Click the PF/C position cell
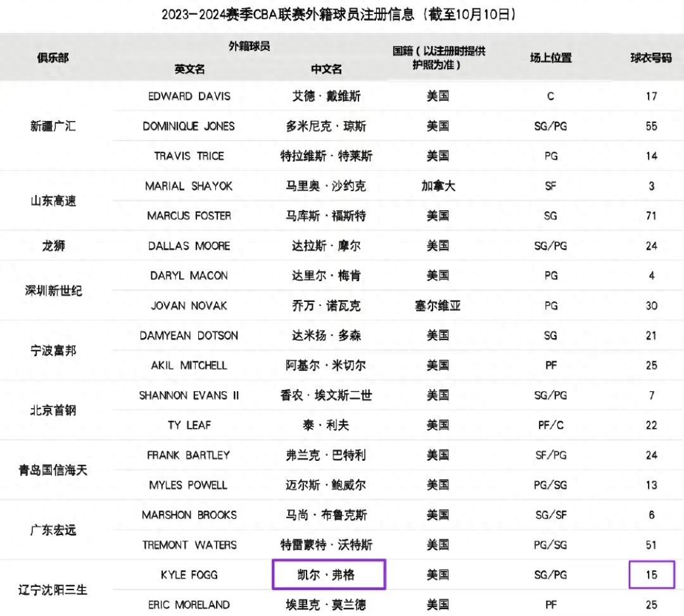This screenshot has width=684, height=616. pyautogui.click(x=550, y=425)
